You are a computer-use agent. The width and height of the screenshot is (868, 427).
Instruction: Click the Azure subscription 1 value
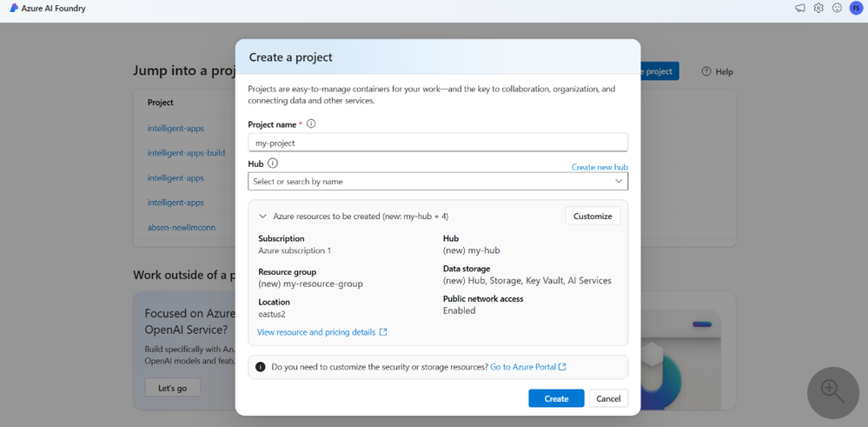pos(295,250)
